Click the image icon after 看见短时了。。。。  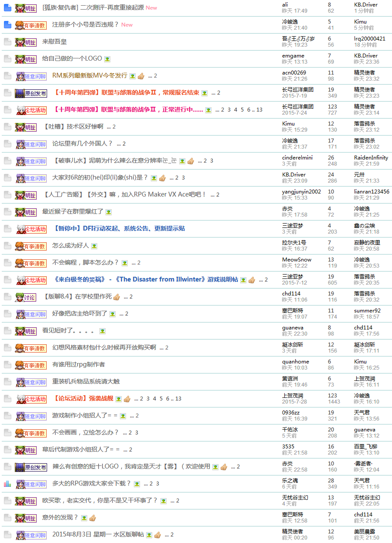point(102,331)
